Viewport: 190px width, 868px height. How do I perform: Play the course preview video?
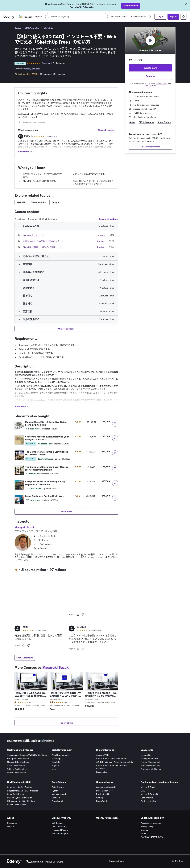click(150, 40)
